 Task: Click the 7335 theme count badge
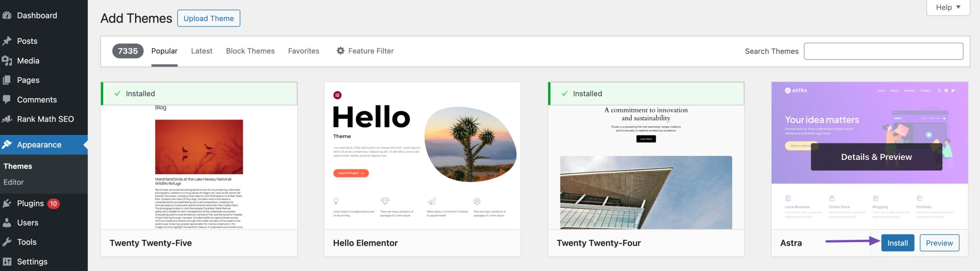coord(128,51)
